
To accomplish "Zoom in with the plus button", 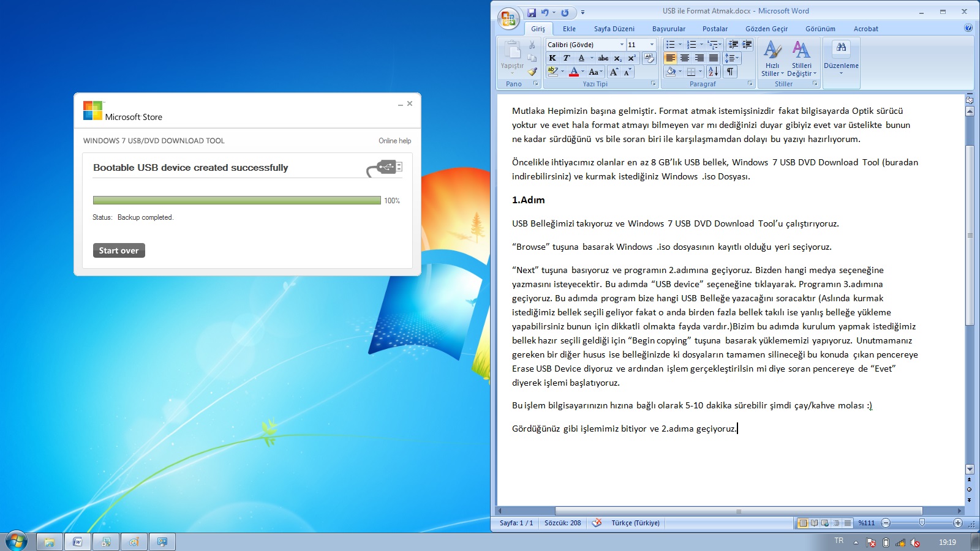I will pos(958,523).
